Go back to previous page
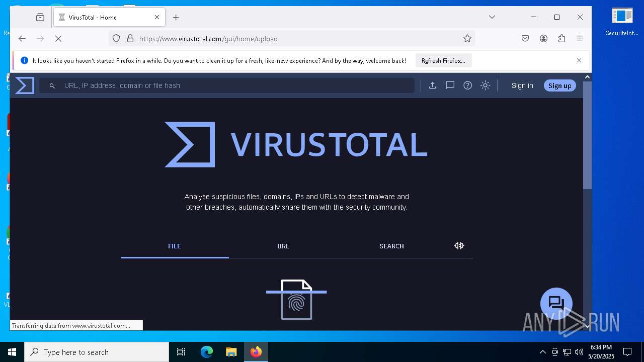Screen dimensions: 644x362 click(22, 38)
